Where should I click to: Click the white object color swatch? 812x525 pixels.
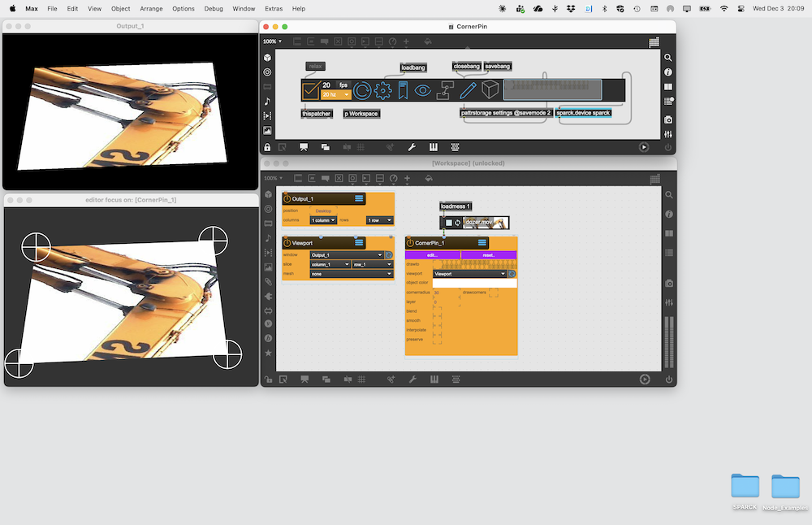click(474, 284)
